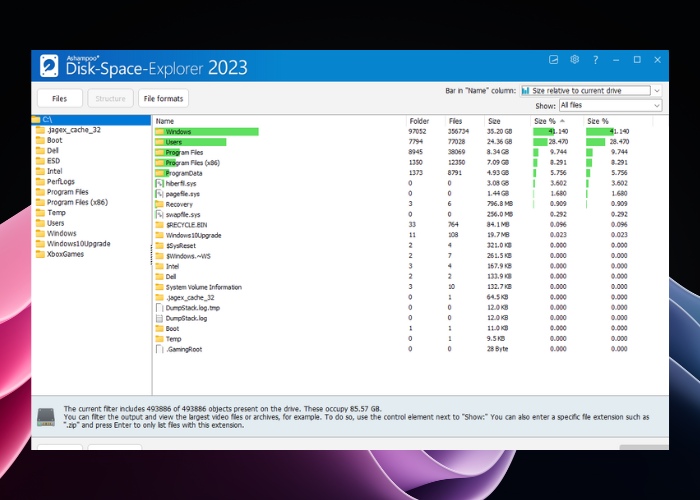
Task: Switch to Files view
Action: [60, 98]
